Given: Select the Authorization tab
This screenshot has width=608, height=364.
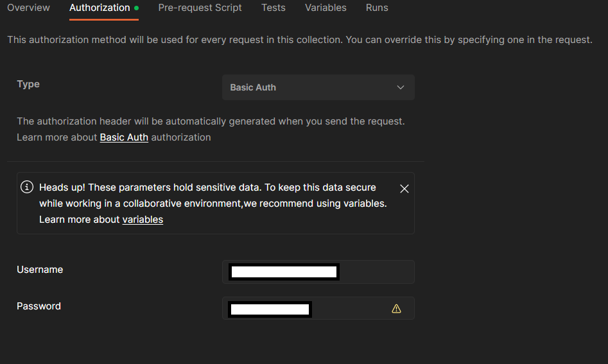Looking at the screenshot, I should pyautogui.click(x=100, y=8).
